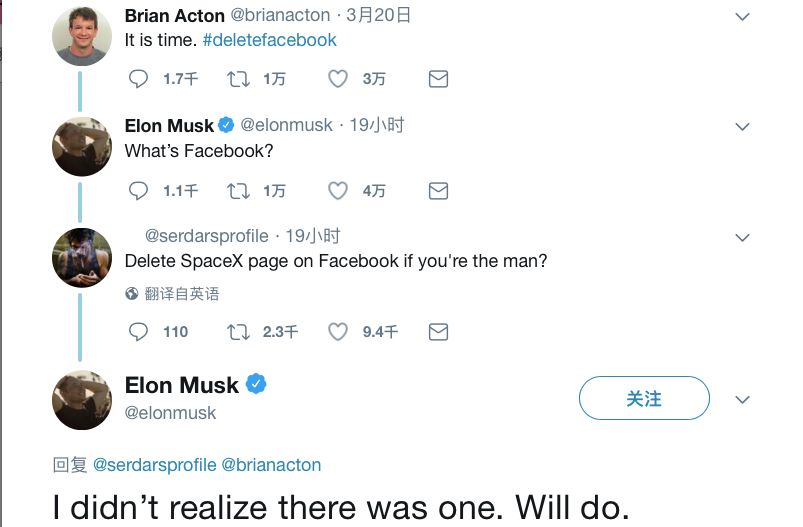Viewport: 803px width, 527px height.
Task: Click the 翻译自英语 translate link
Action: pos(181,294)
